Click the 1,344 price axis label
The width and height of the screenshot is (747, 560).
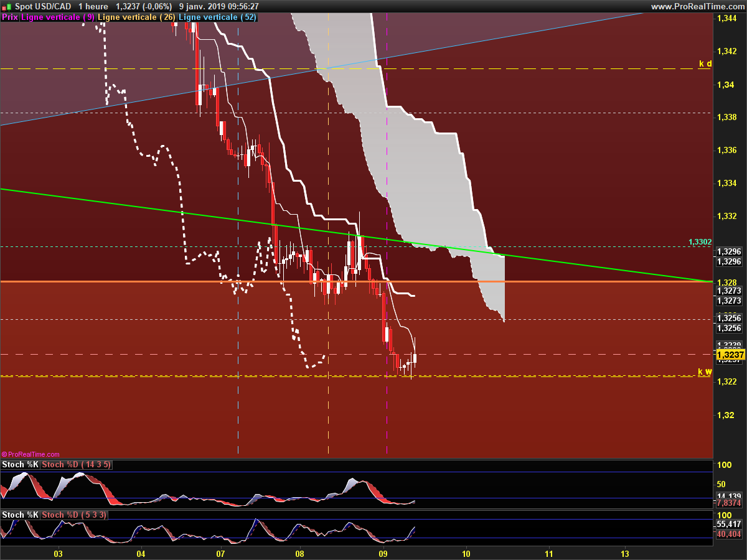pos(727,19)
